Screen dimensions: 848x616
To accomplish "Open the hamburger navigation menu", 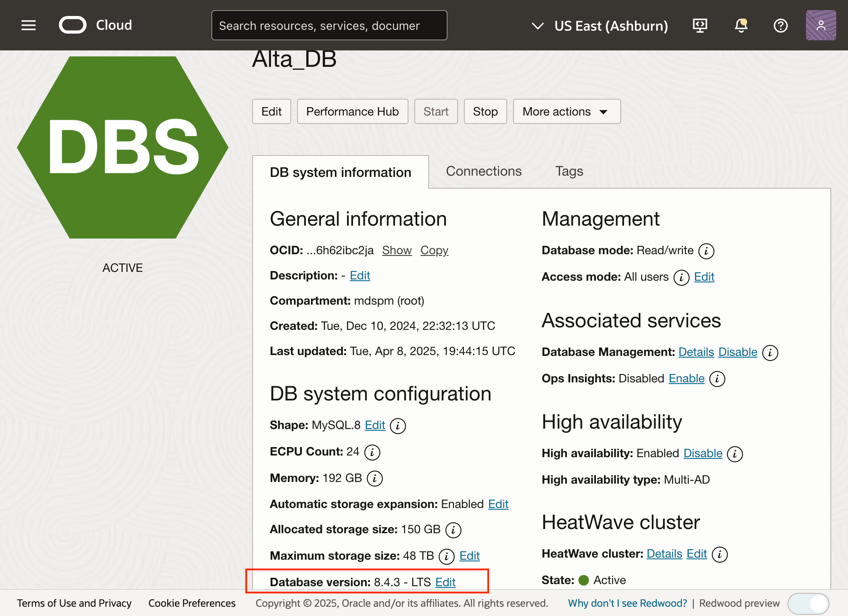I will point(29,25).
